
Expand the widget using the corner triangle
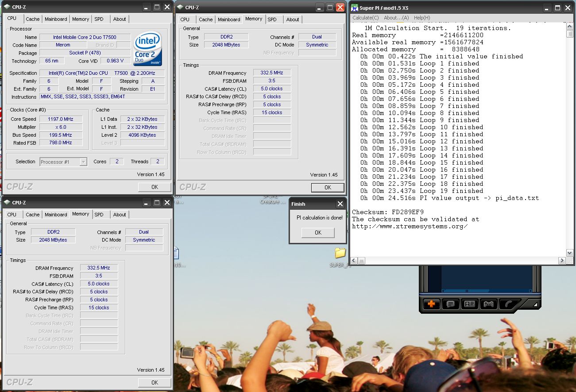click(x=535, y=305)
